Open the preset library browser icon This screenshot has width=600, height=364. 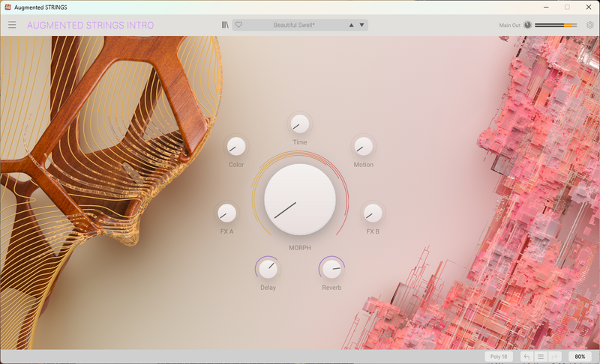click(225, 25)
